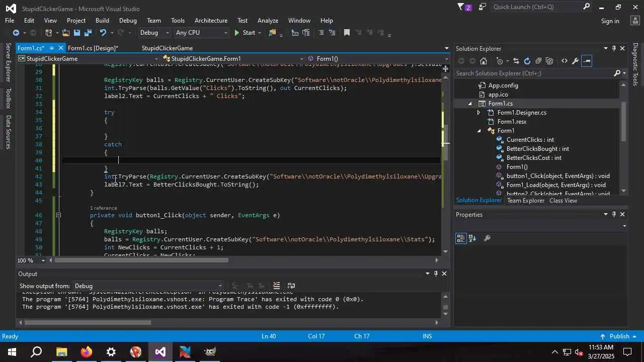
Task: Open the Debug menu
Action: [128, 21]
